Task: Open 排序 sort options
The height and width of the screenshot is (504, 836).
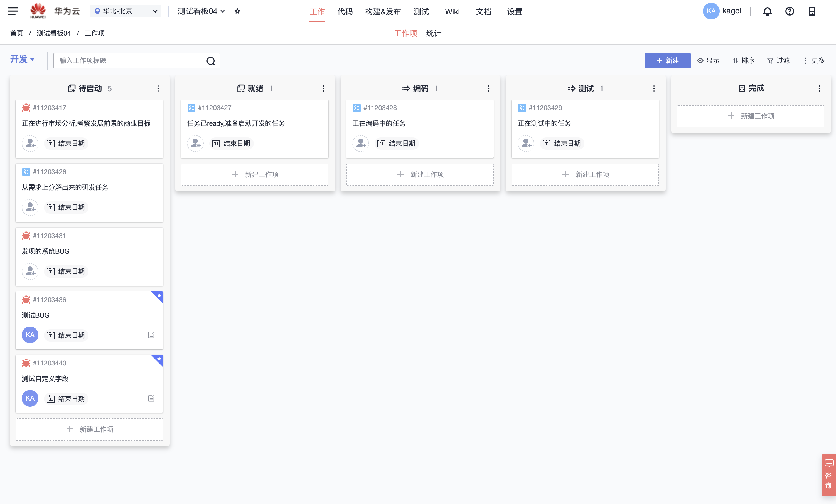Action: point(743,61)
